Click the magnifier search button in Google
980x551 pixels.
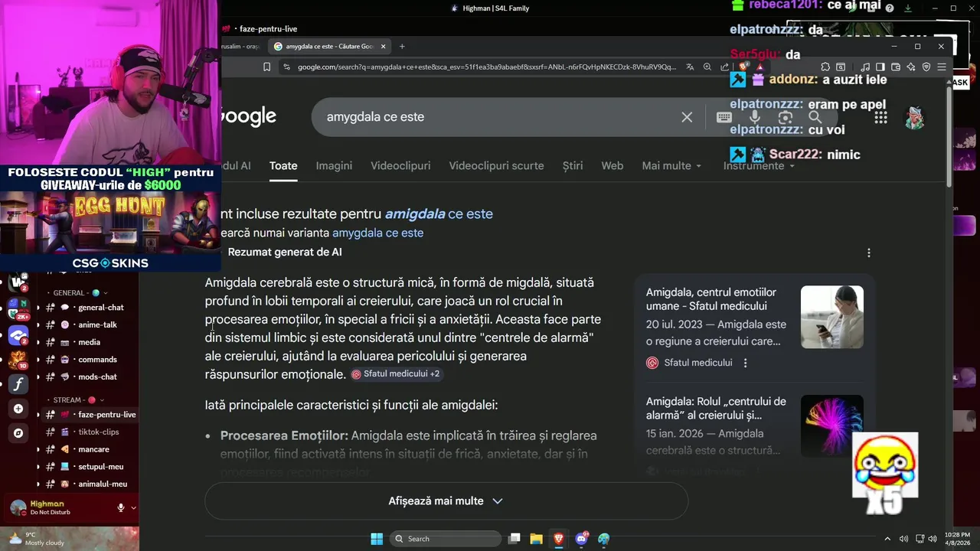[815, 117]
